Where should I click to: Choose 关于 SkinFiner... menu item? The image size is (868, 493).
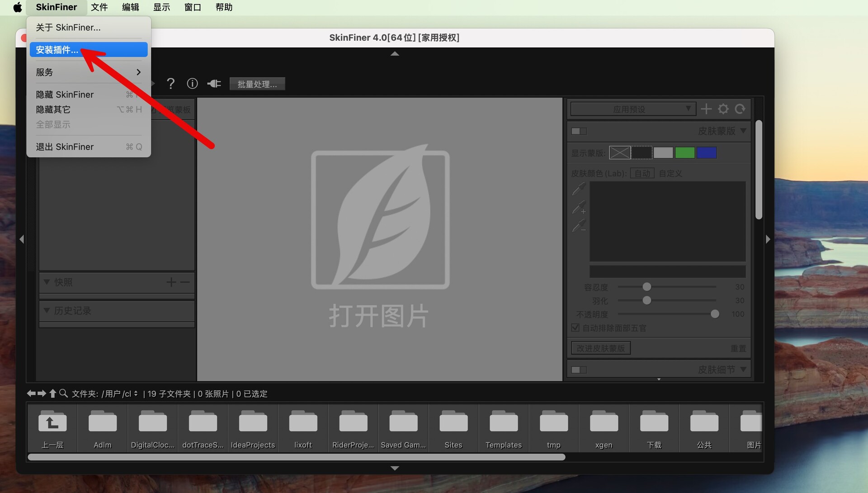click(x=89, y=28)
